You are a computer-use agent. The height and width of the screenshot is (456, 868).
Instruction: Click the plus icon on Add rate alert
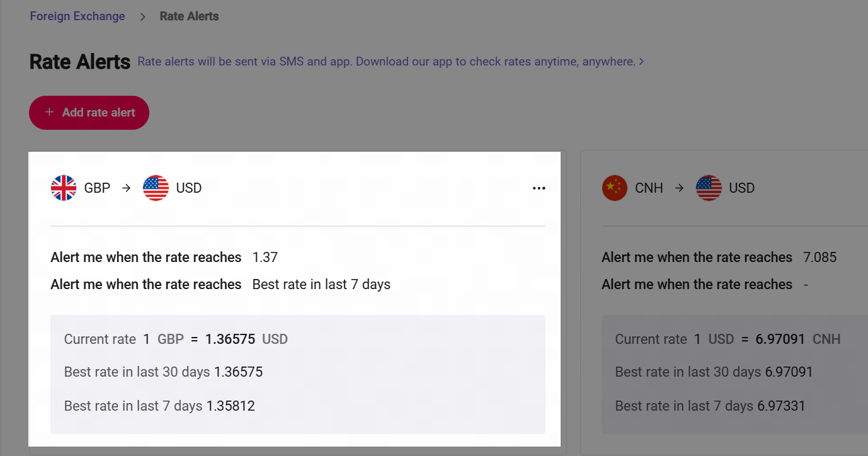[x=49, y=113]
